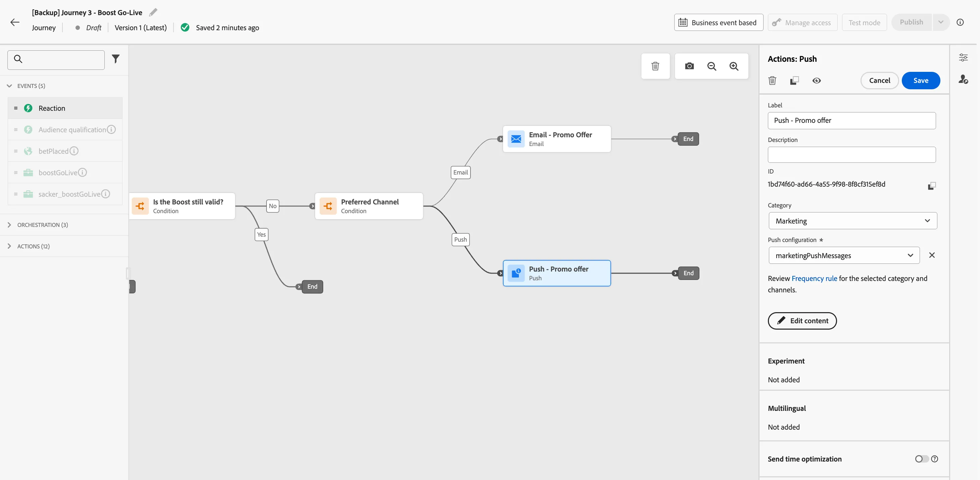The width and height of the screenshot is (980, 480).
Task: Take canvas screenshot with camera icon
Action: pos(689,66)
